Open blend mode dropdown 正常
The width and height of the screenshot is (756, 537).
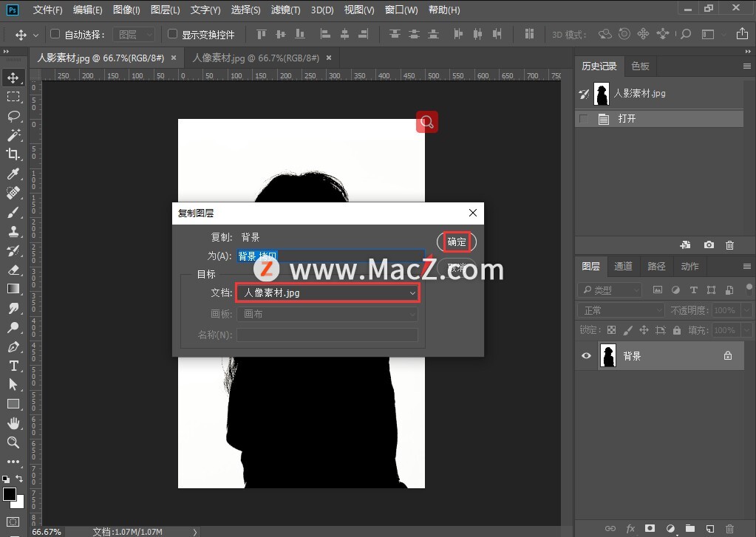pyautogui.click(x=621, y=310)
